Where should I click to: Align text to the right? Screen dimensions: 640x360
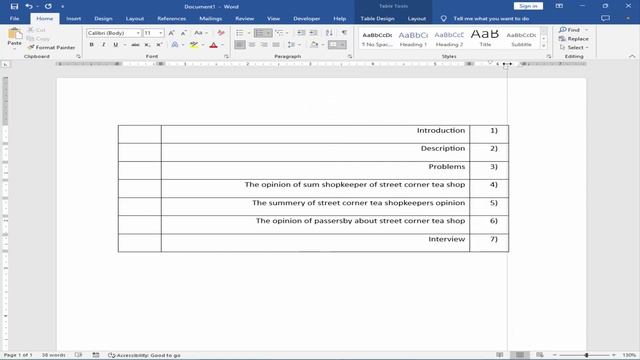pyautogui.click(x=264, y=44)
